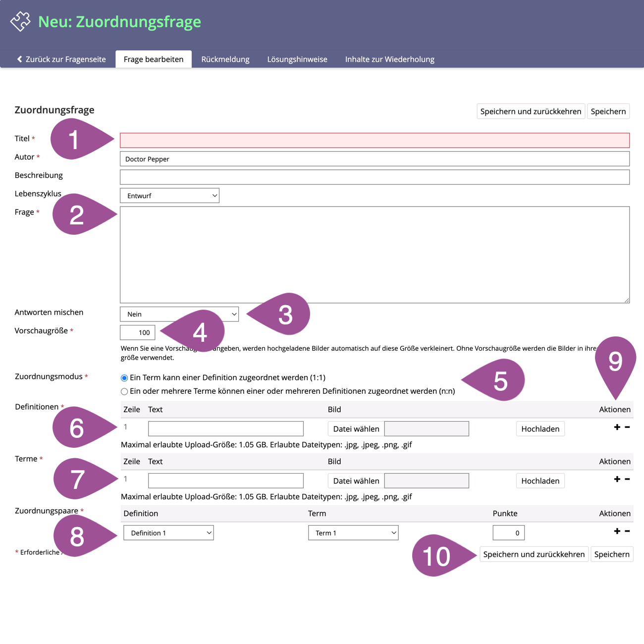Click the back arrow chevron icon
This screenshot has height=644, width=644.
point(20,59)
